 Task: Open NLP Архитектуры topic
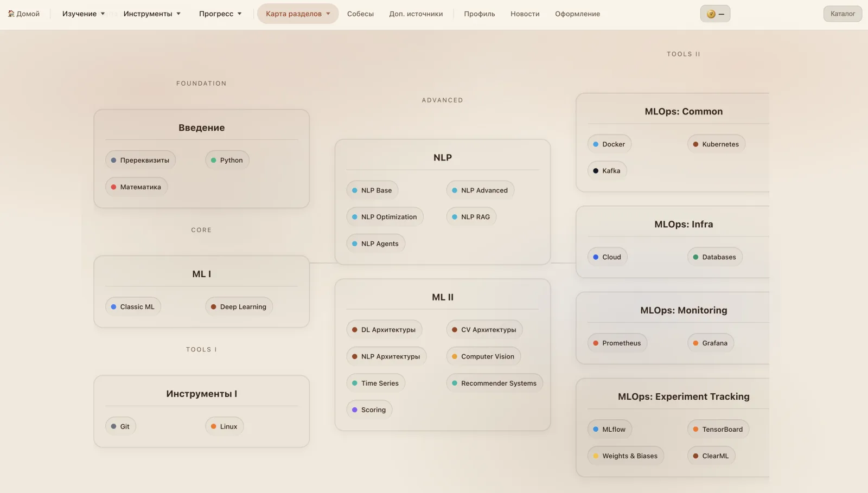pos(386,356)
